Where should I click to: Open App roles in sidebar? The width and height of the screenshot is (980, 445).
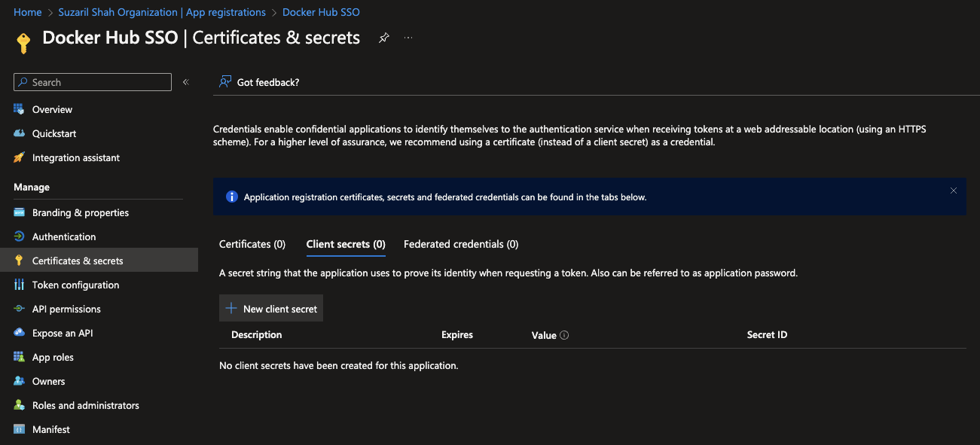point(53,357)
